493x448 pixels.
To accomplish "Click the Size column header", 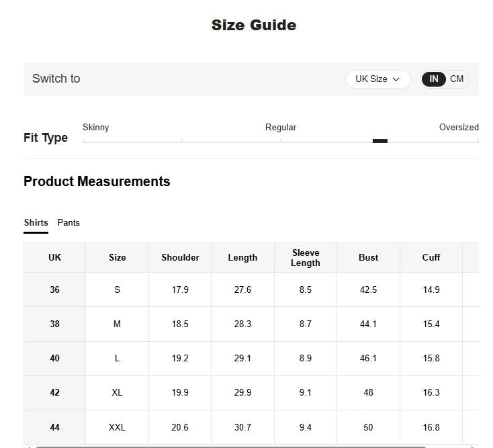I will click(x=118, y=257).
